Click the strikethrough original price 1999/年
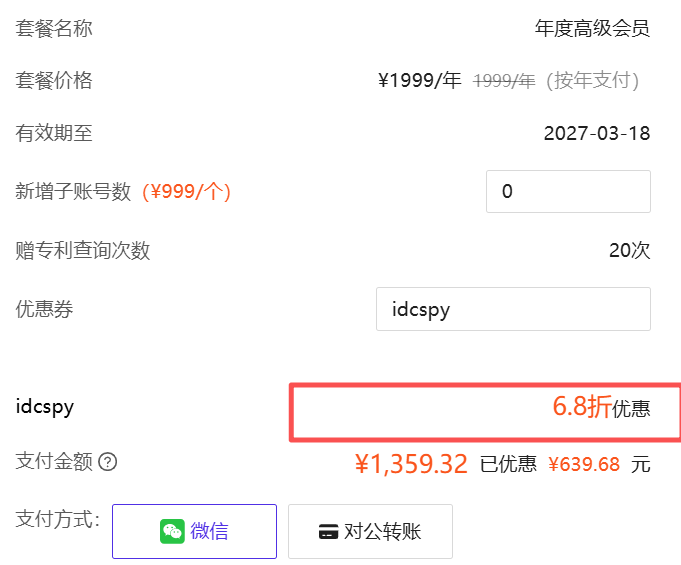 (x=504, y=81)
